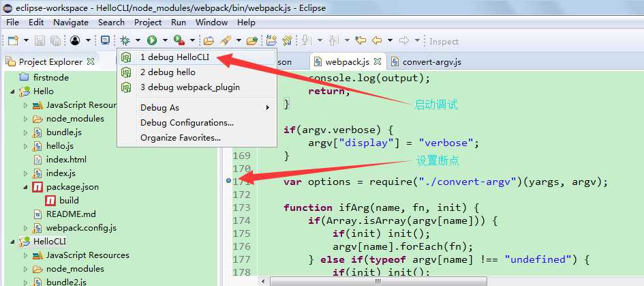Select '1 debug HelloCLI' launch entry
Image resolution: width=644 pixels, height=286 pixels.
197,57
